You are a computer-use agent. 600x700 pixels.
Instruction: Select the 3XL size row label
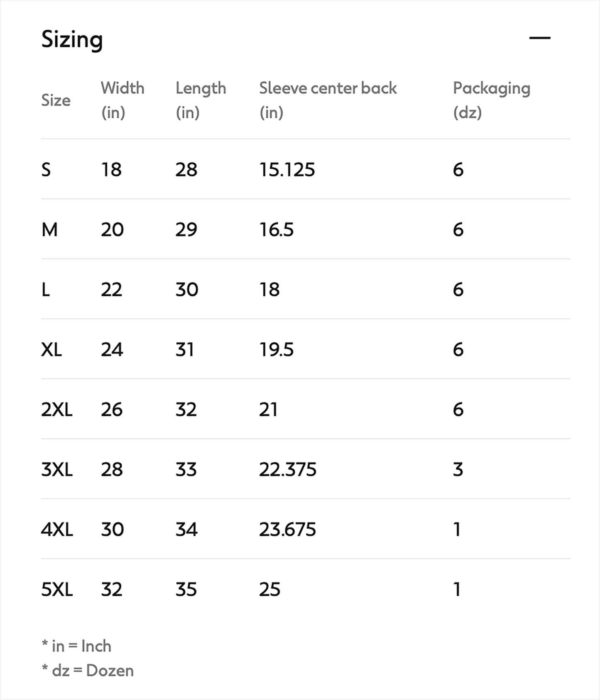pos(56,469)
